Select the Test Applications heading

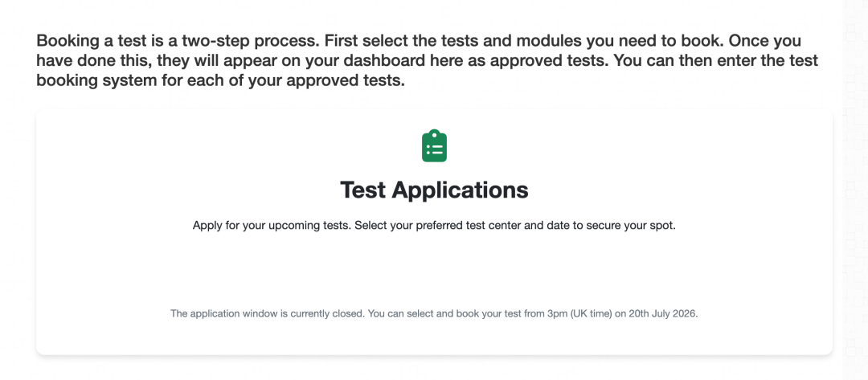click(434, 190)
